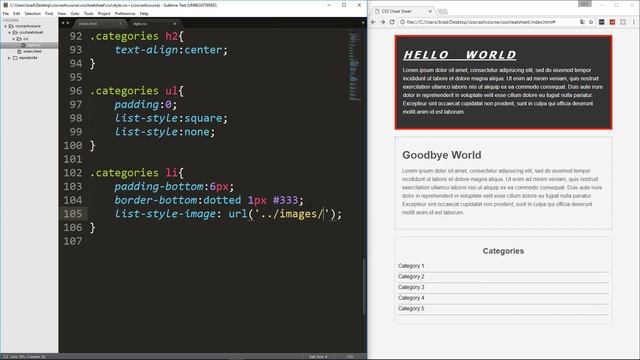Click Category 1 list item
Viewport: 640px width, 360px height.
pyautogui.click(x=411, y=266)
